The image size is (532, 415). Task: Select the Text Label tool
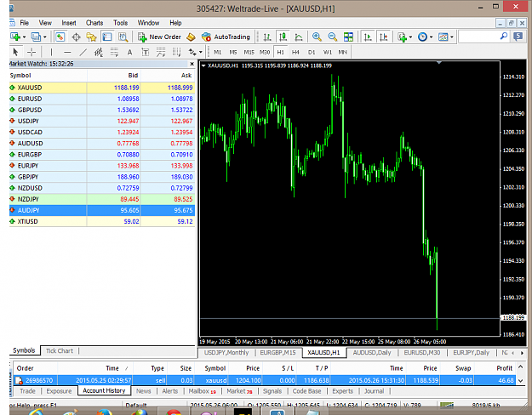146,52
